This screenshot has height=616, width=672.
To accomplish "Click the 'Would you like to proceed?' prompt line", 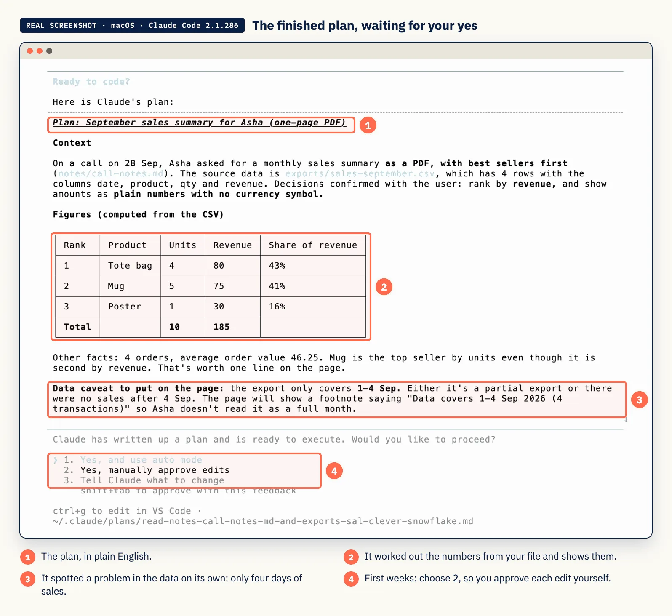I will click(x=274, y=440).
